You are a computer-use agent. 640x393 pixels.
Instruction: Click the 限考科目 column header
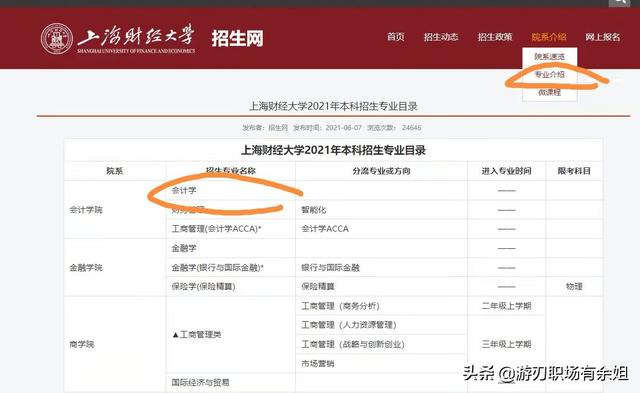coord(574,171)
